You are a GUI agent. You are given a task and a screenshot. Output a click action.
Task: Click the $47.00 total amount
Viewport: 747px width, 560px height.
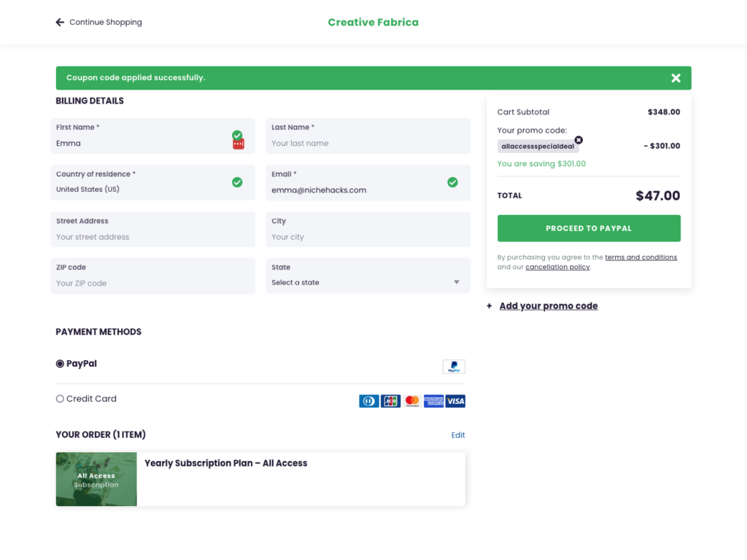657,195
